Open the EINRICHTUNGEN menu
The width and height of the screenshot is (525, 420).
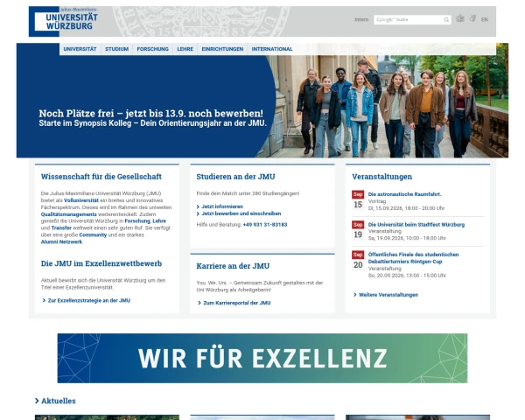(222, 49)
